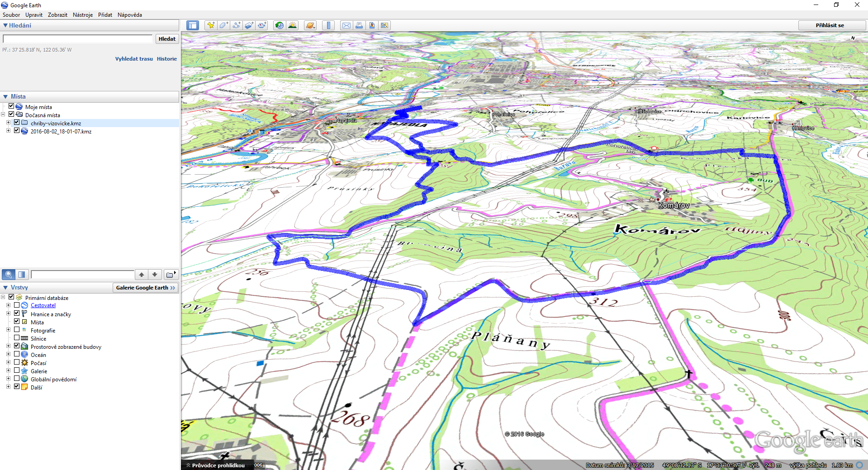Open the Nástroje menu
This screenshot has height=470, width=868.
(x=83, y=15)
